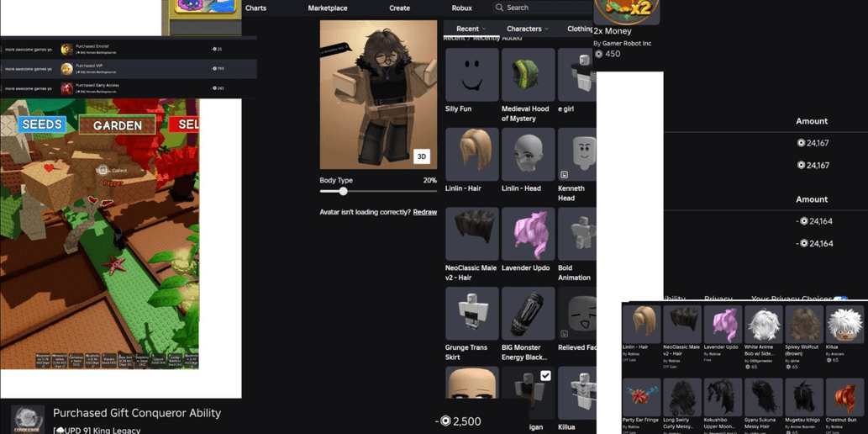This screenshot has width=868, height=434.
Task: Select the Silly Fun face item
Action: click(471, 74)
